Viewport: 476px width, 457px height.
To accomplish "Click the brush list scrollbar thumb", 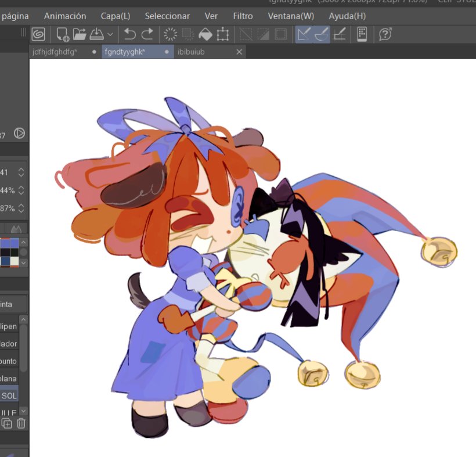I will [24, 348].
